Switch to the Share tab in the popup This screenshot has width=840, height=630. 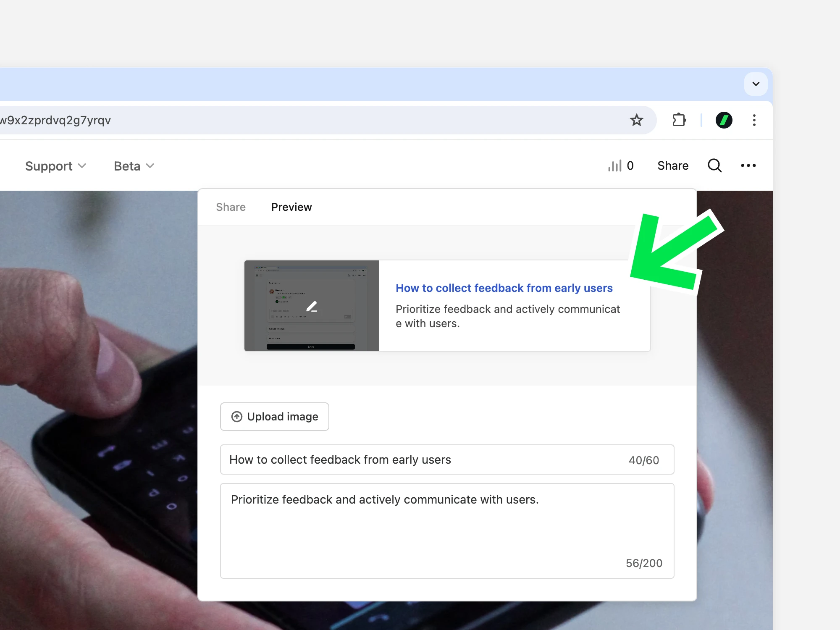click(231, 207)
